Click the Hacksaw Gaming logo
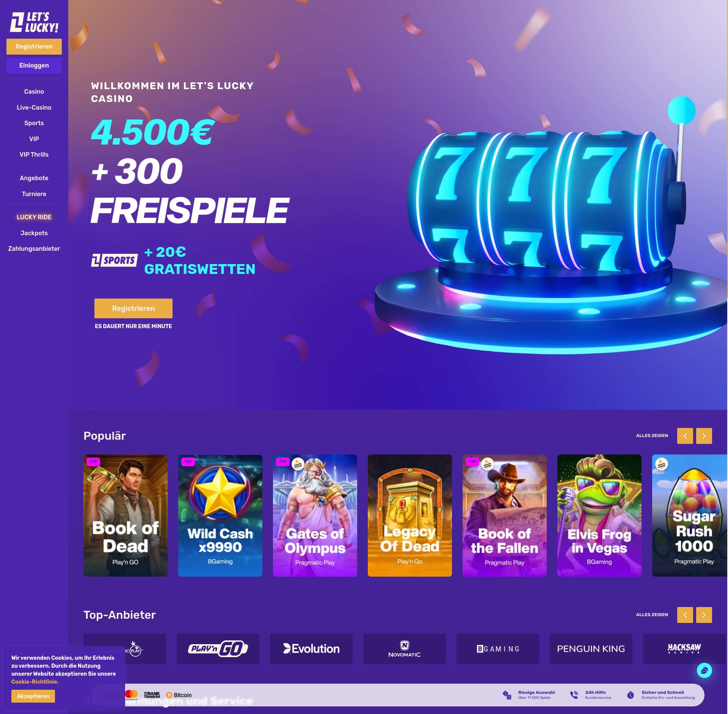Image resolution: width=728 pixels, height=714 pixels. coord(684,648)
